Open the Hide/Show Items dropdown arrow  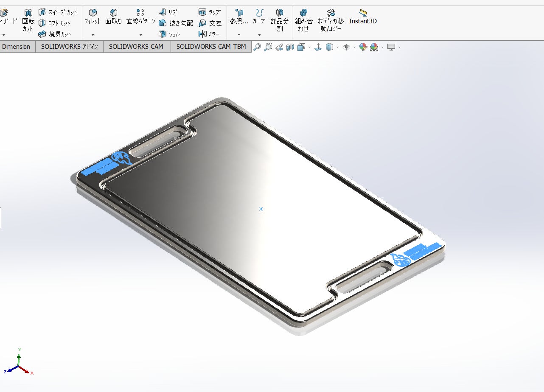(354, 47)
